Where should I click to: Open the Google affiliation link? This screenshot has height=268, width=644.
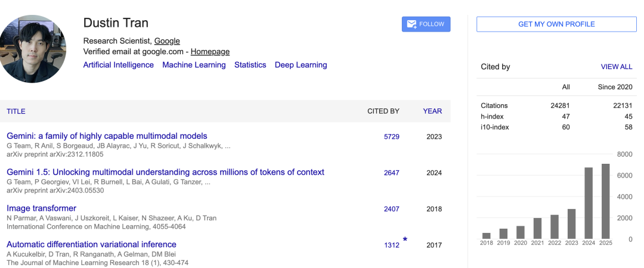point(167,41)
